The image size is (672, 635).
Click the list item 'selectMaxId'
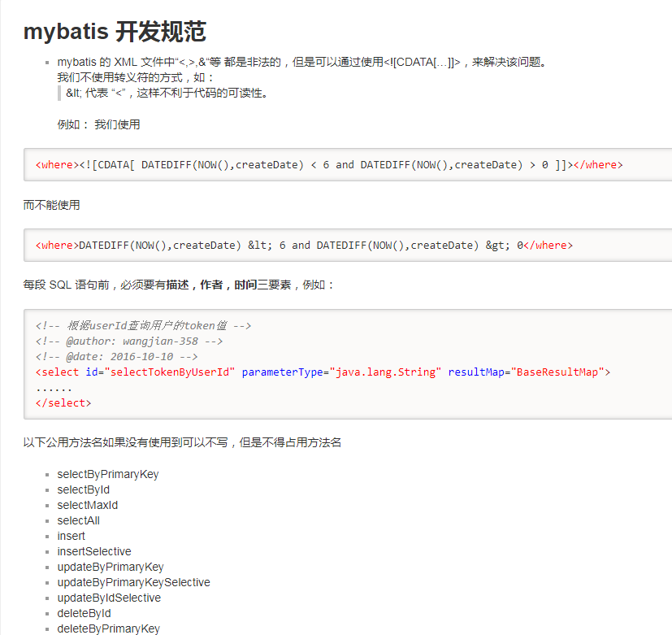coord(88,505)
